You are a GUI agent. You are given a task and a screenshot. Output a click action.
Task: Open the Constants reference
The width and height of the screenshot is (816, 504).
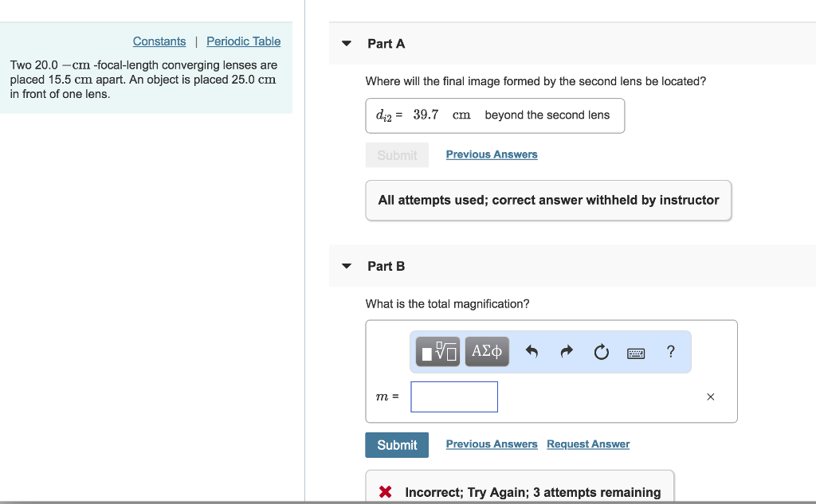click(159, 41)
